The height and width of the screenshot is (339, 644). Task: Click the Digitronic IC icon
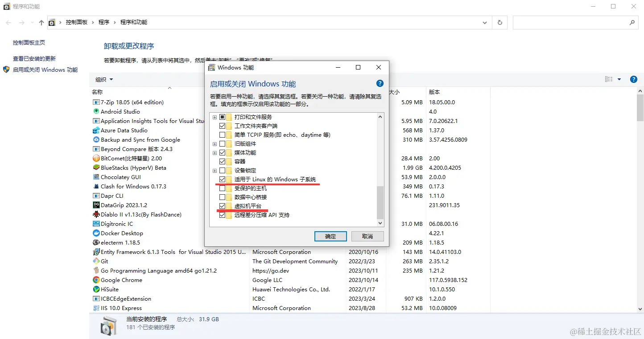pyautogui.click(x=96, y=224)
